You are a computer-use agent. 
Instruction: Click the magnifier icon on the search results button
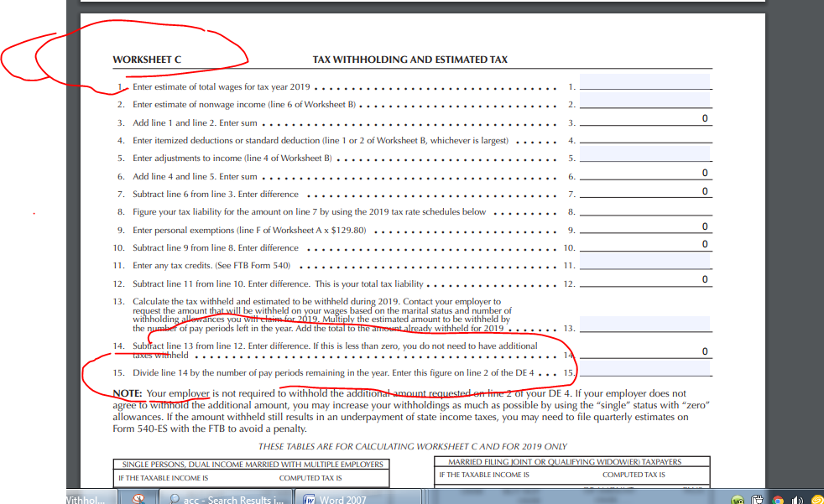click(x=174, y=499)
